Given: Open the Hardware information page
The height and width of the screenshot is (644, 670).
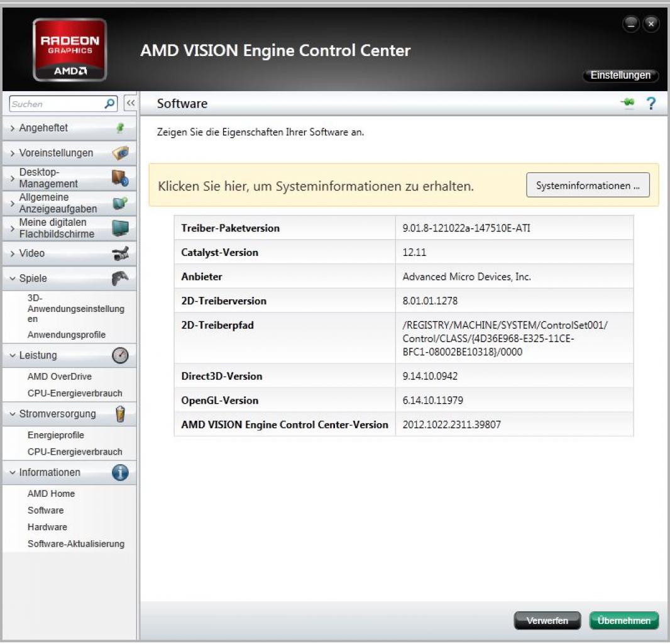Looking at the screenshot, I should point(47,527).
